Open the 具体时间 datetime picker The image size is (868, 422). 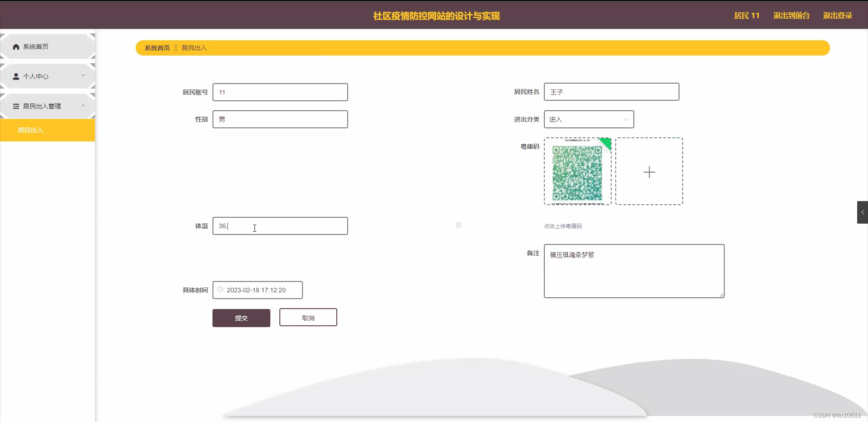[x=258, y=290]
